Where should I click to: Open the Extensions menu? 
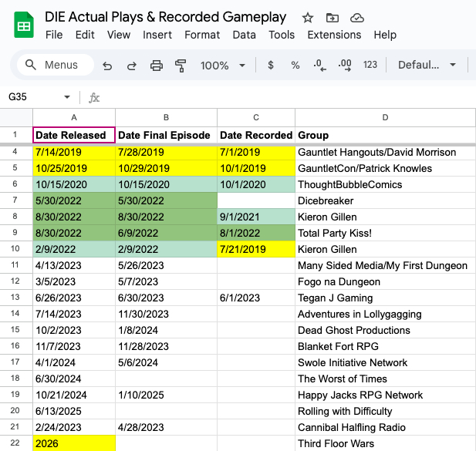[x=334, y=35]
